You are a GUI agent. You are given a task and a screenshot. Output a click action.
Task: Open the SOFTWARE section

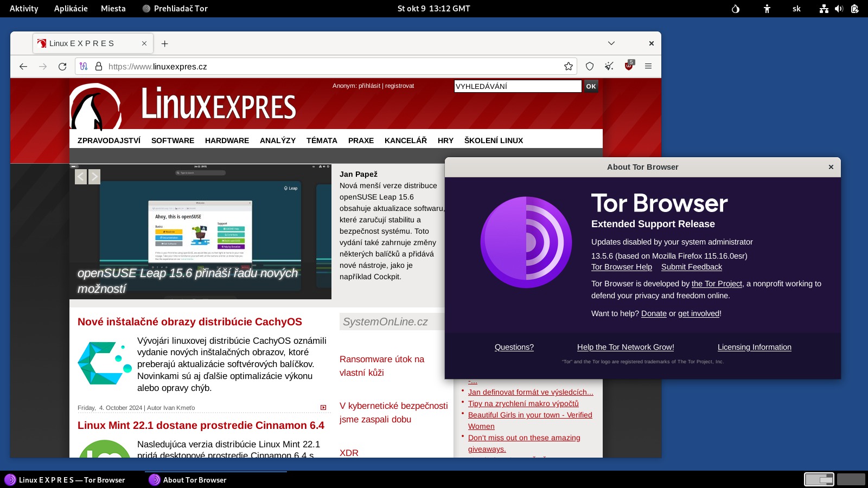tap(173, 140)
